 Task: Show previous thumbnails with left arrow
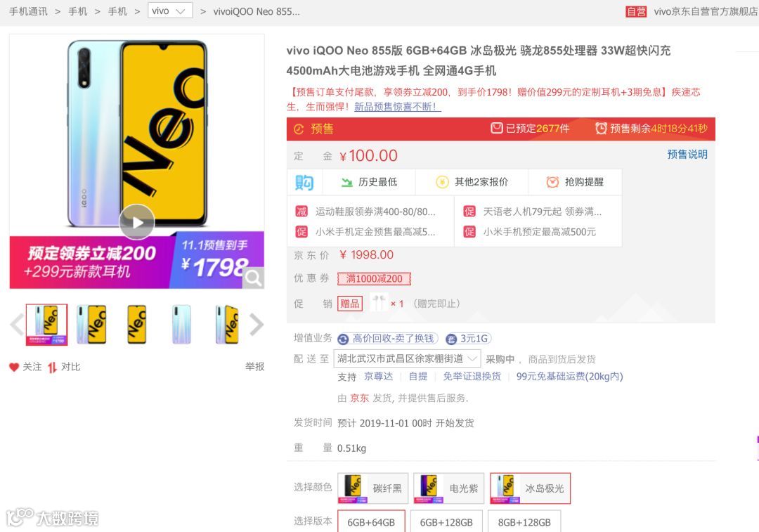click(17, 325)
